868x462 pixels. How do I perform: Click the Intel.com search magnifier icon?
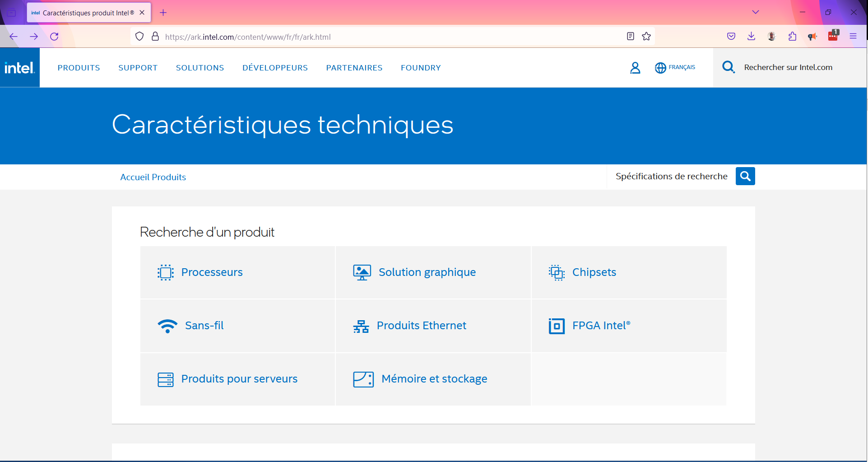(729, 67)
